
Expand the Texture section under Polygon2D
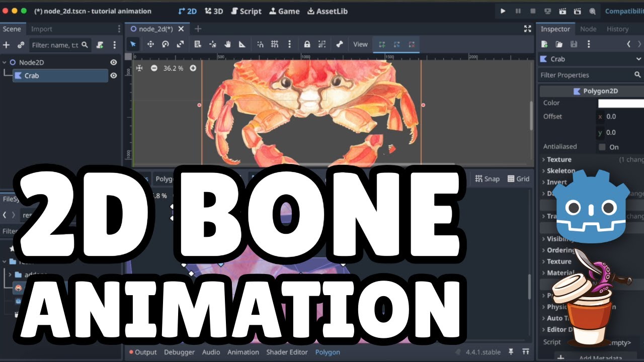[559, 159]
